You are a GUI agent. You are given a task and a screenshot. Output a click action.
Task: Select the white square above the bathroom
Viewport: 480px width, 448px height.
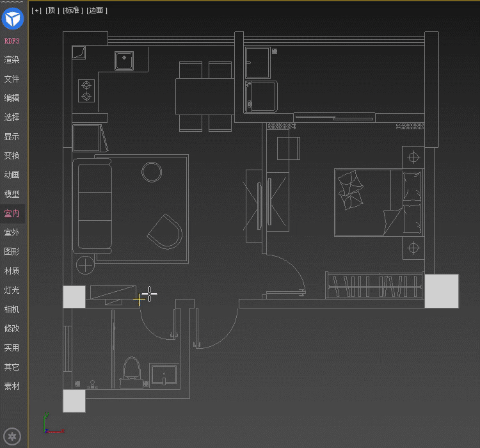[x=74, y=297]
